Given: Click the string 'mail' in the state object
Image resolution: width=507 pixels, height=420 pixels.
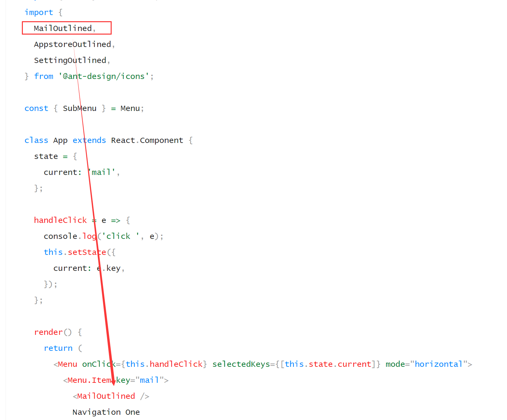Looking at the screenshot, I should pos(101,172).
